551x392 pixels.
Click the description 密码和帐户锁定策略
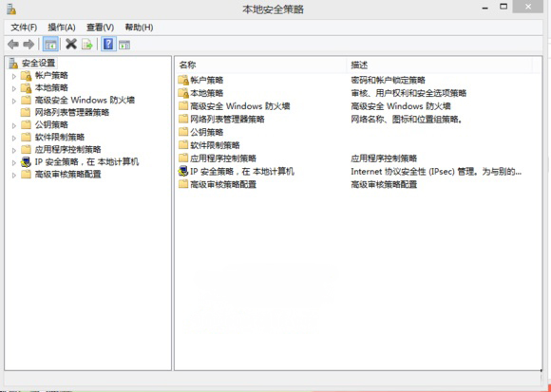click(388, 81)
